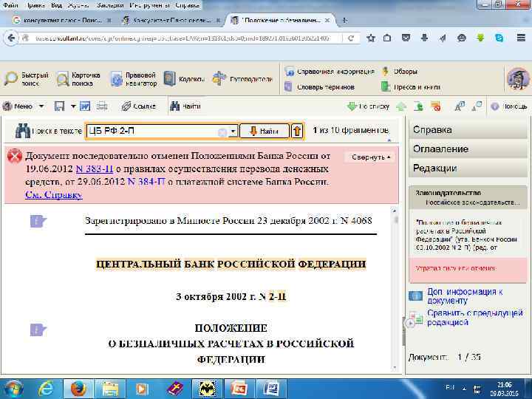Open the Меню dropdown

coord(23,106)
